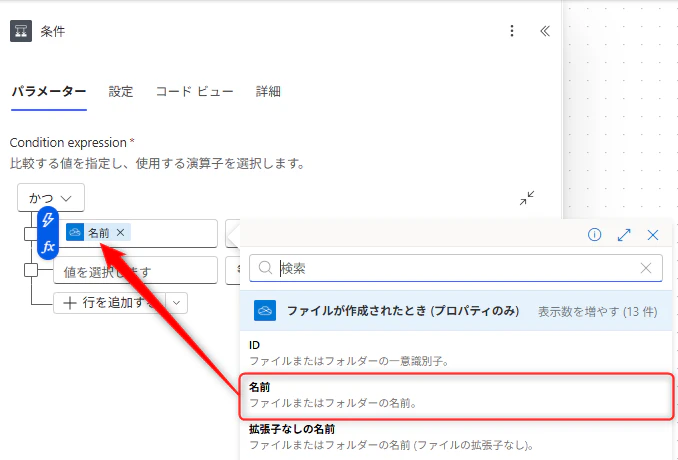Collapse the panel with double chevron

545,31
